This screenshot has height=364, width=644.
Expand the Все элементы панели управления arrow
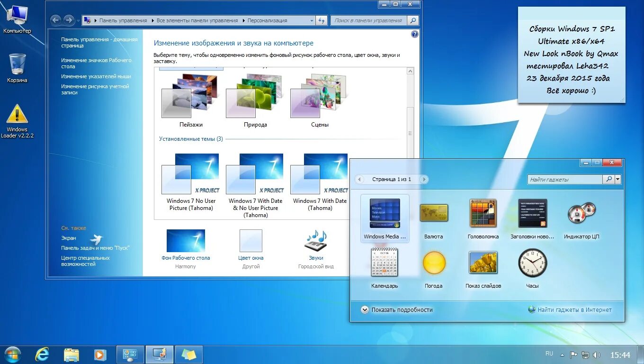point(243,20)
